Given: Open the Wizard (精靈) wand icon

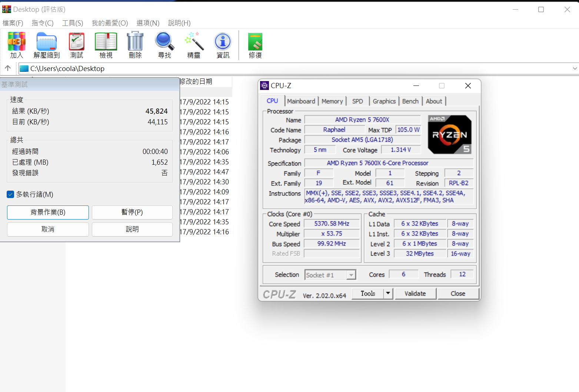Looking at the screenshot, I should click(194, 41).
